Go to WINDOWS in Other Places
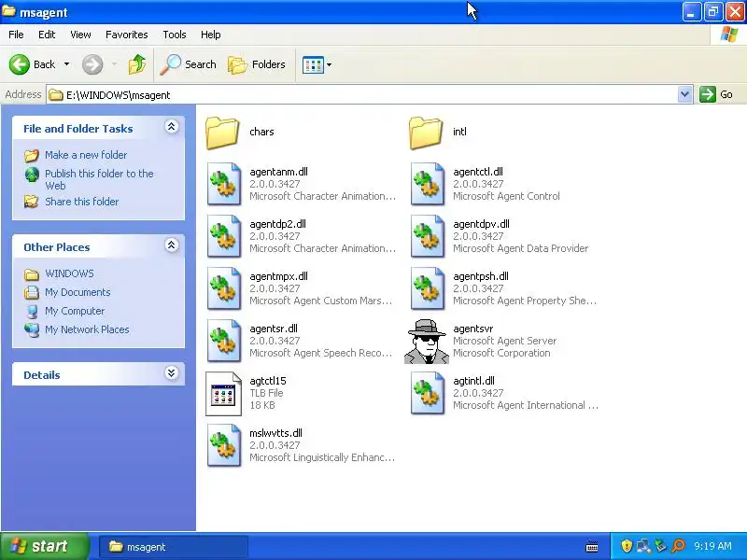The image size is (747, 560). click(x=69, y=273)
